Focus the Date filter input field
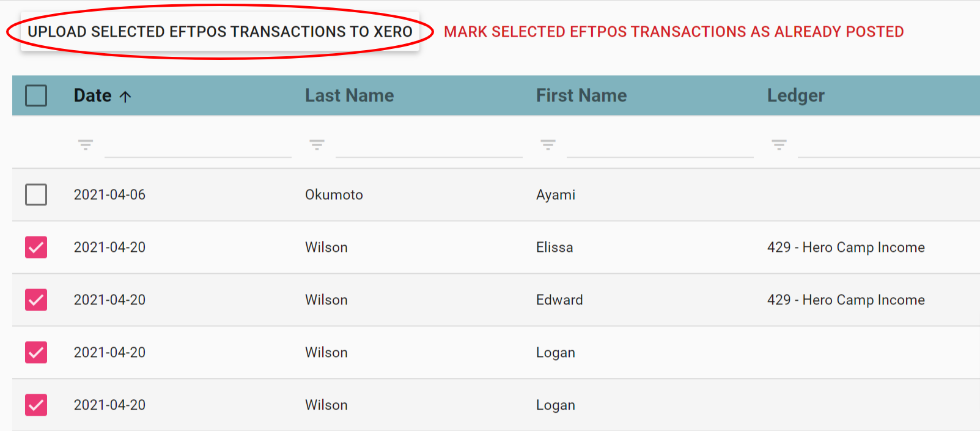The width and height of the screenshot is (980, 431). click(x=197, y=146)
